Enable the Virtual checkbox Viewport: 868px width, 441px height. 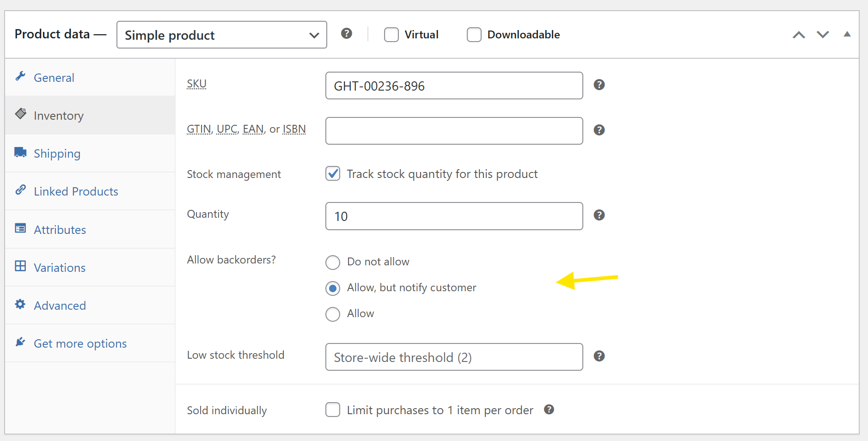click(x=391, y=35)
